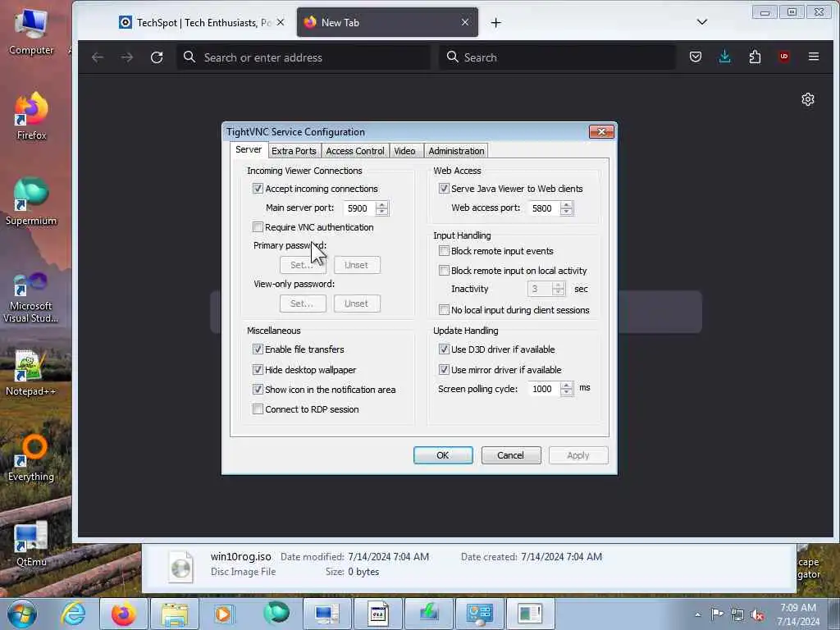The width and height of the screenshot is (840, 630).
Task: Show Firefox downloads panel
Action: click(x=725, y=57)
